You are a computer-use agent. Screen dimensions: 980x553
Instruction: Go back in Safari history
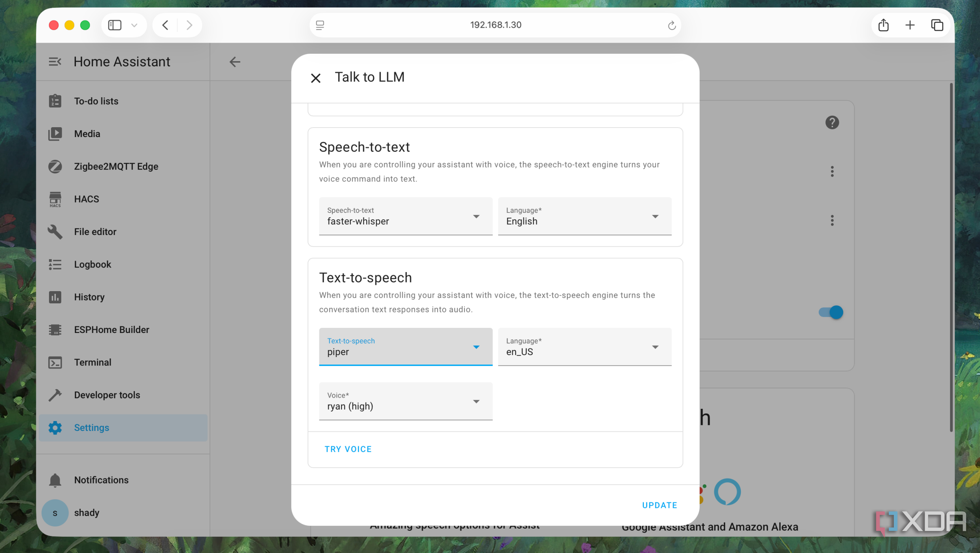coord(165,25)
